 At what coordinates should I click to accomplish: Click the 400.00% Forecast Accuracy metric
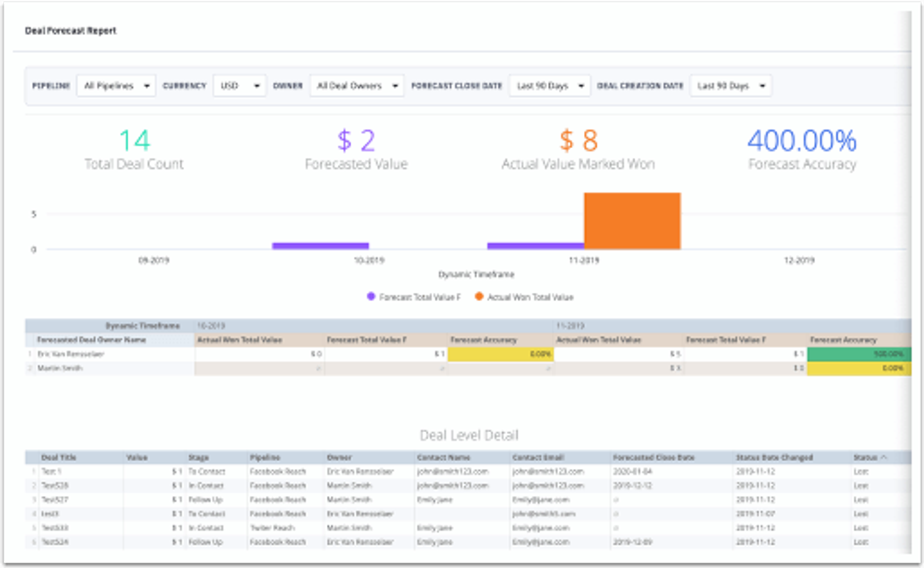(x=801, y=141)
